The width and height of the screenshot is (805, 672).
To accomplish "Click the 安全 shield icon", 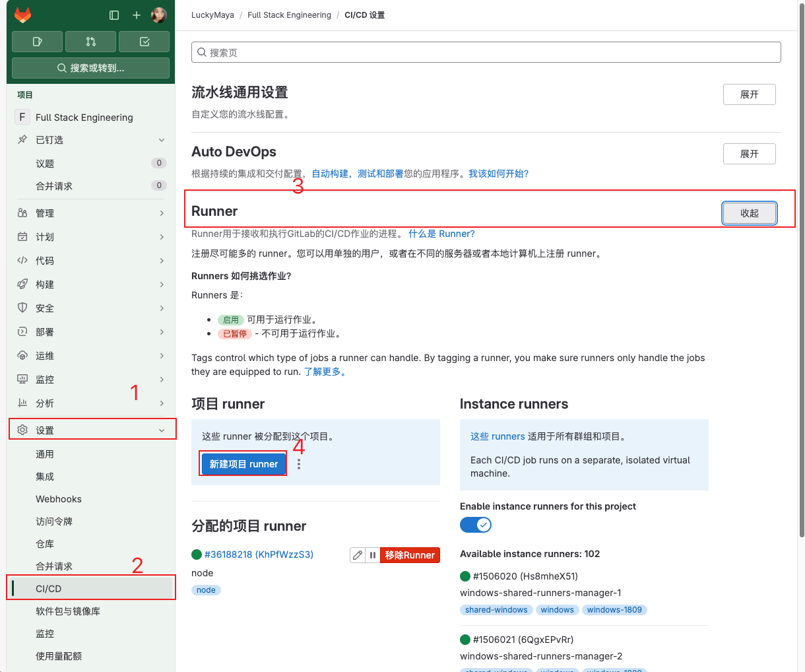I will (22, 308).
